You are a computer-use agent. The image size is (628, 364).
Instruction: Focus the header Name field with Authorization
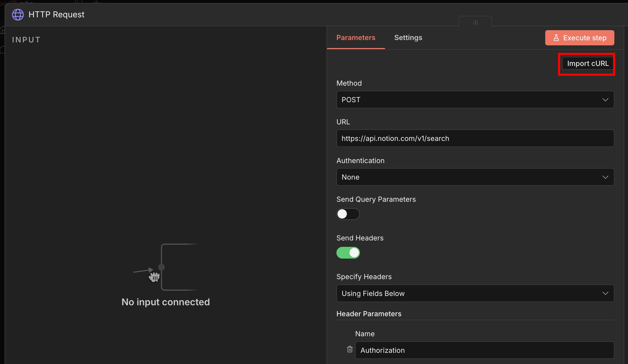pos(484,350)
